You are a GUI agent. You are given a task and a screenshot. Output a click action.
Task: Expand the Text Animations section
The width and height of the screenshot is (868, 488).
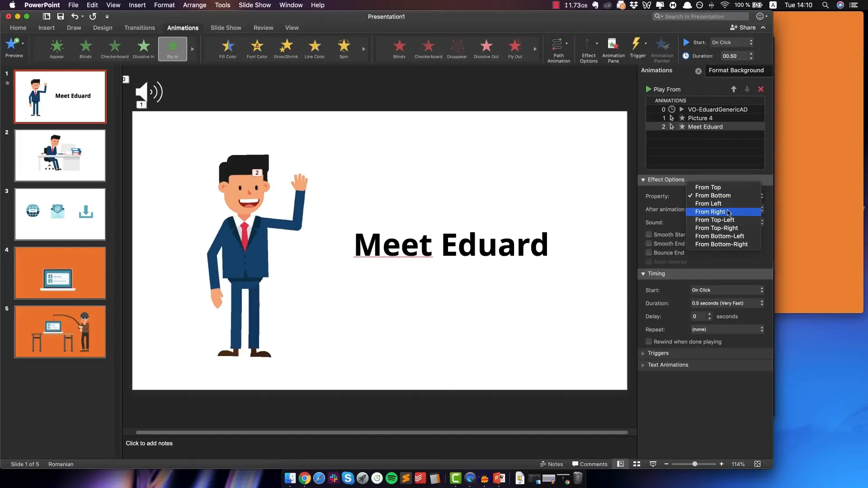point(643,365)
